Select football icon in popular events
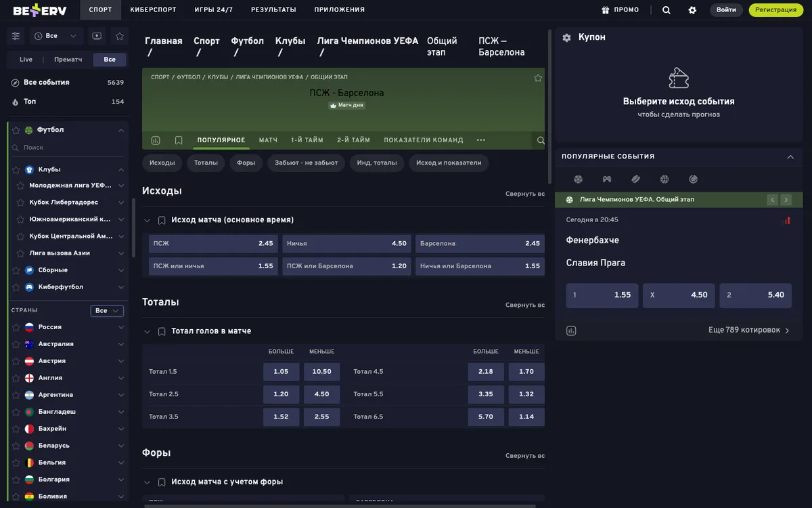 tap(578, 179)
